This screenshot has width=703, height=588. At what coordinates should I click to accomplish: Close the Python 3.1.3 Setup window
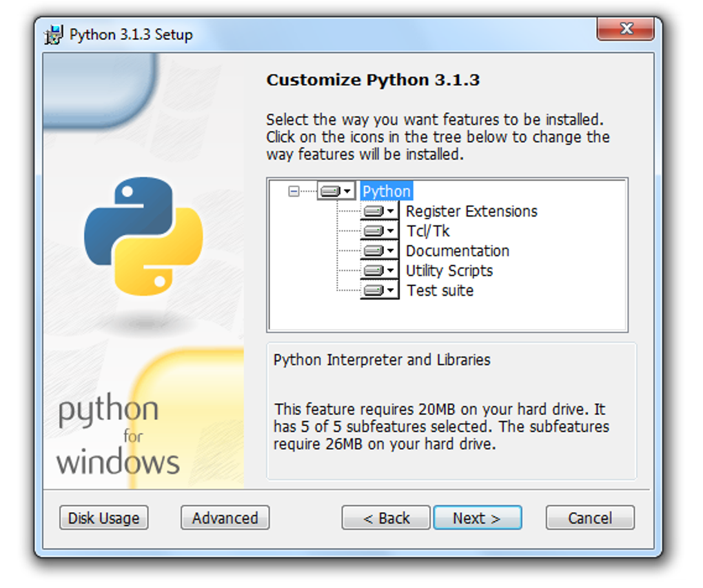[625, 29]
